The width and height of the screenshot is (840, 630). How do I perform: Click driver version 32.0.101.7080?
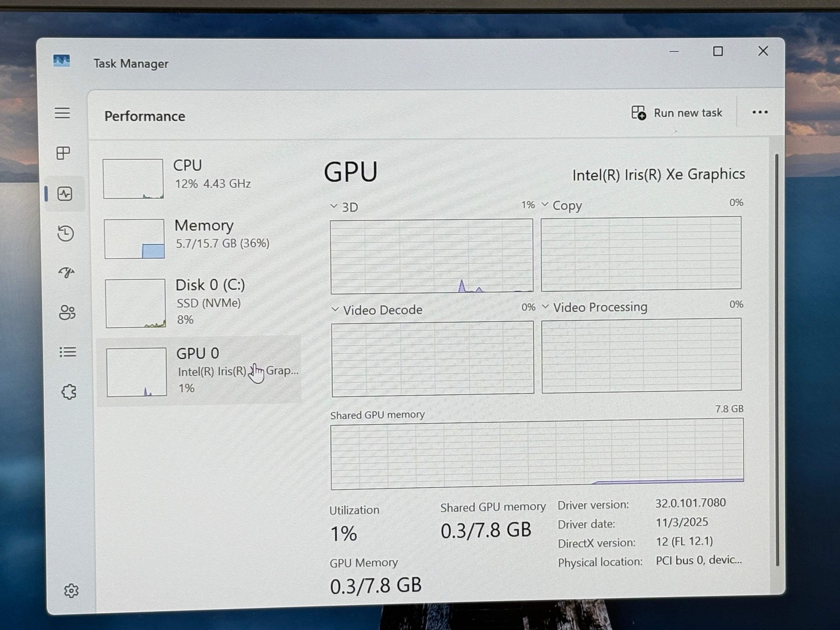(690, 503)
